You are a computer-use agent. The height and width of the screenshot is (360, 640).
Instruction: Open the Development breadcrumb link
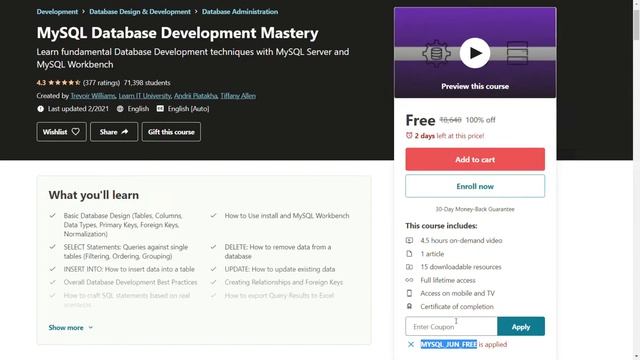click(x=57, y=12)
